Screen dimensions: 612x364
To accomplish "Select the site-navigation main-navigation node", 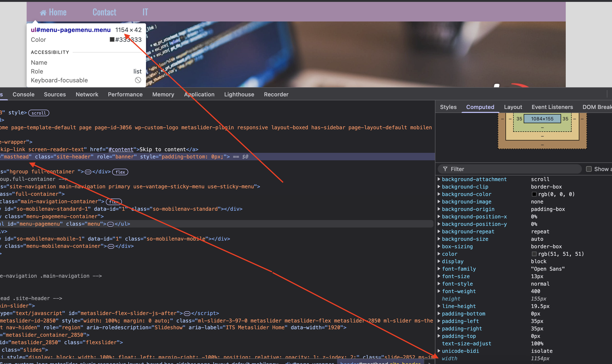I will coord(130,187).
